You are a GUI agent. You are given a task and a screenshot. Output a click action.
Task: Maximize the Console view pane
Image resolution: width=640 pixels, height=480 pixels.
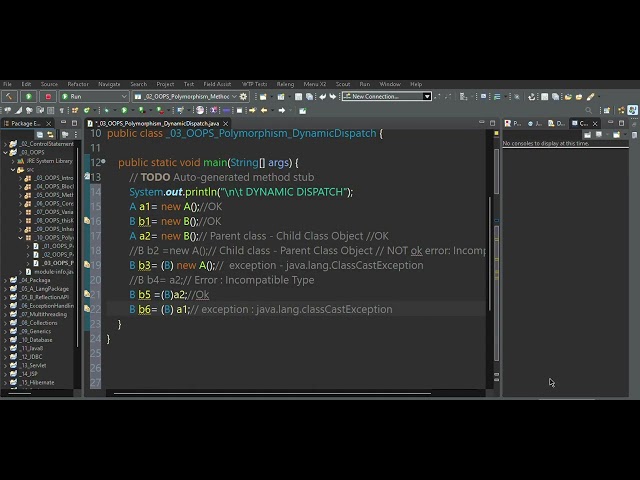621,123
